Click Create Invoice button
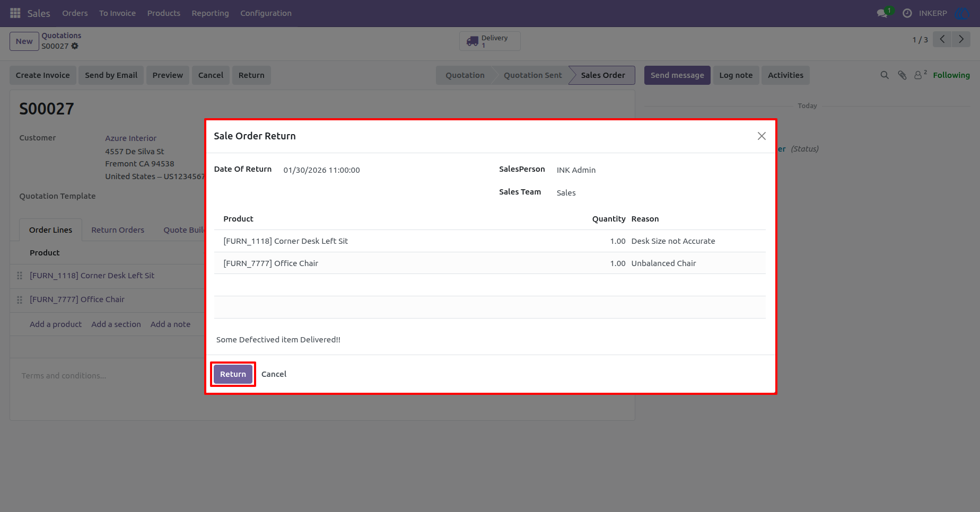The image size is (980, 512). pos(43,75)
